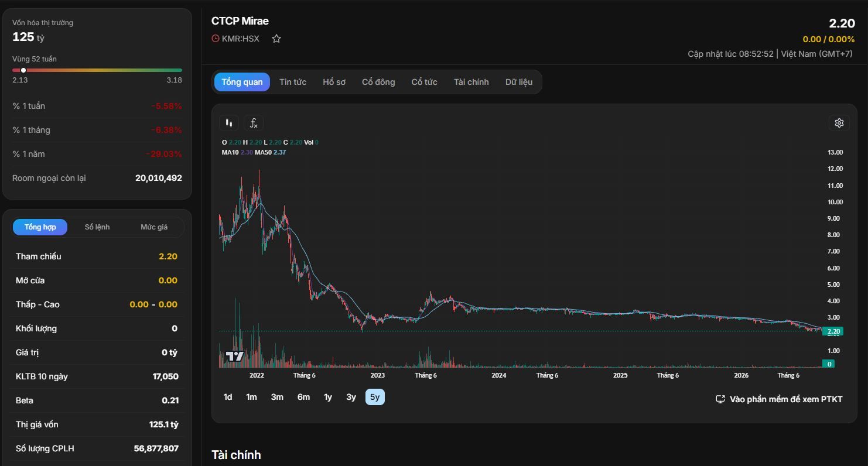This screenshot has width=868, height=466.
Task: Set chart range to 1y
Action: point(328,397)
